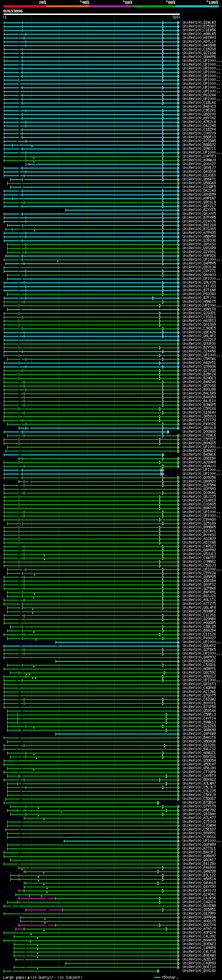Select hit label UniRef100_Q0UP30
The image size is (222, 980).
click(199, 343)
